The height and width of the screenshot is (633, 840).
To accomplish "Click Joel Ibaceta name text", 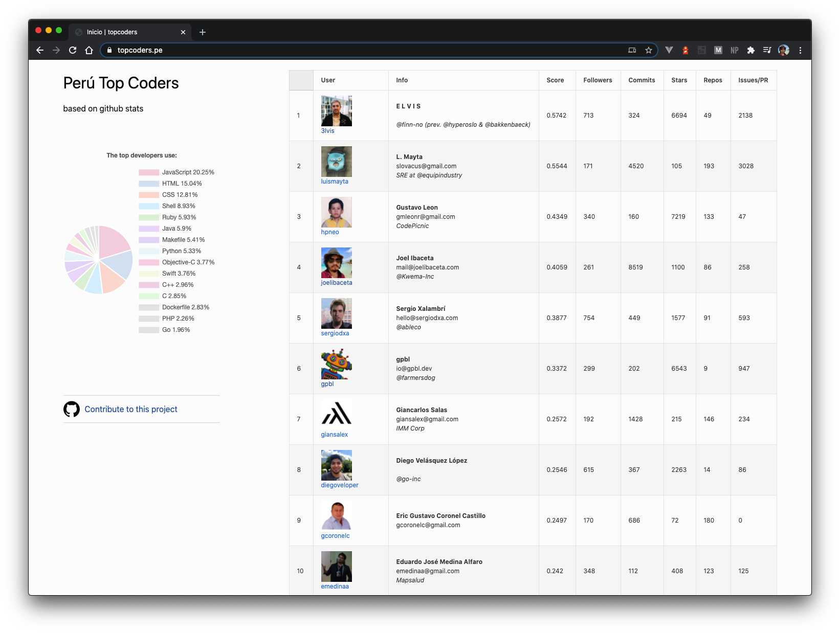I will pyautogui.click(x=415, y=258).
